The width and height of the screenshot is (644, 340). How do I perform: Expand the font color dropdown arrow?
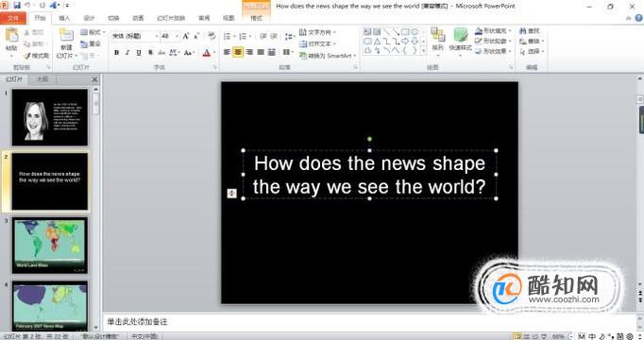(214, 53)
